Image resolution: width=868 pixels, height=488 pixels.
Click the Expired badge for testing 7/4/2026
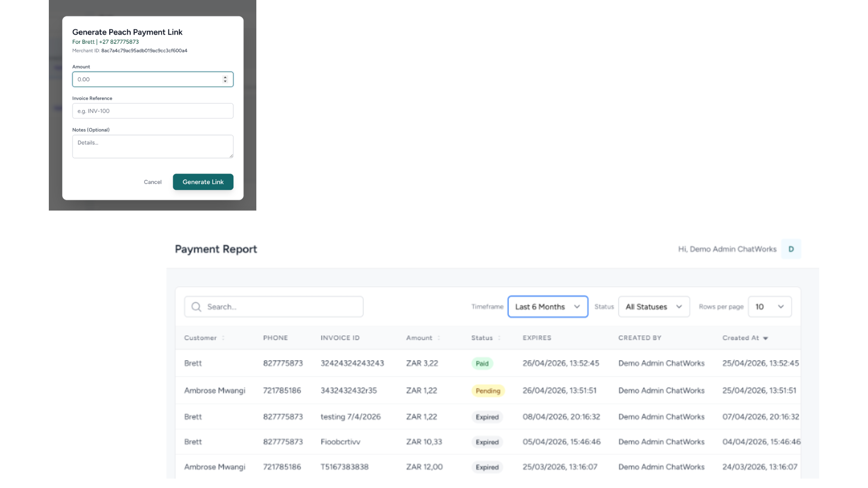[x=487, y=417]
